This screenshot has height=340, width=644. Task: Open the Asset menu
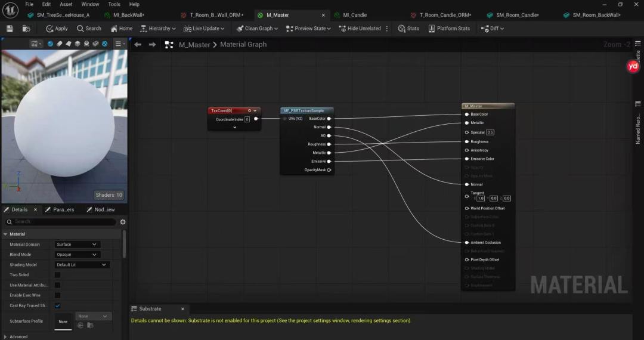[x=66, y=4]
